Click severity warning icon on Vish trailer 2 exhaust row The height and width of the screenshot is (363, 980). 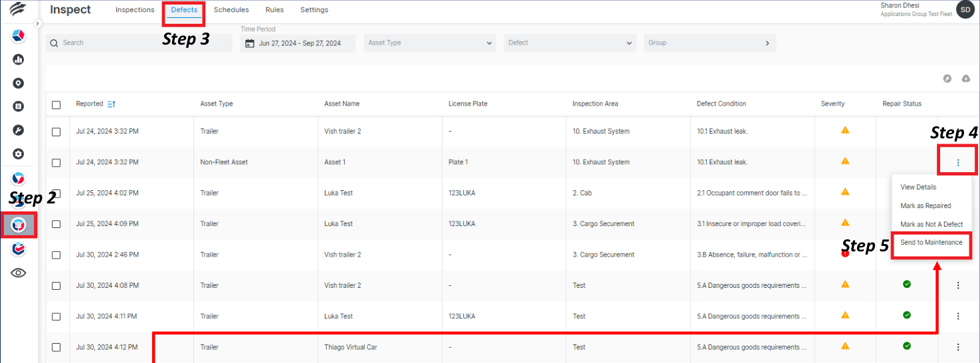[x=845, y=130]
